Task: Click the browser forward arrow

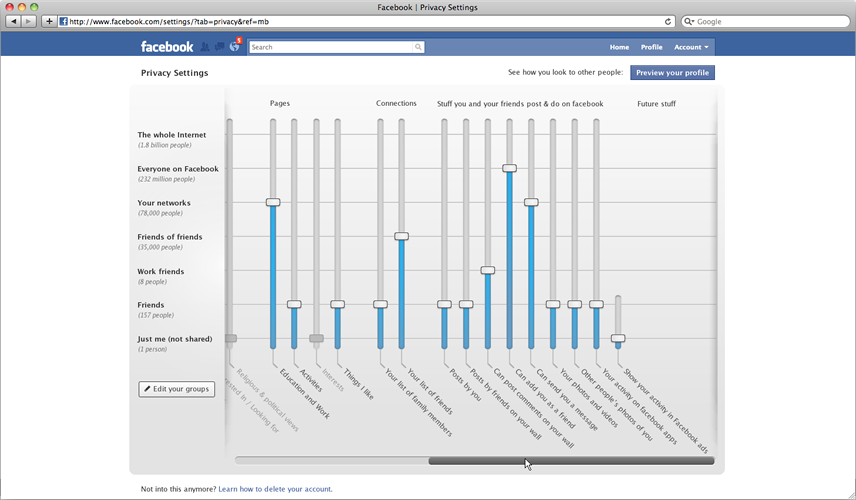Action: (x=29, y=21)
